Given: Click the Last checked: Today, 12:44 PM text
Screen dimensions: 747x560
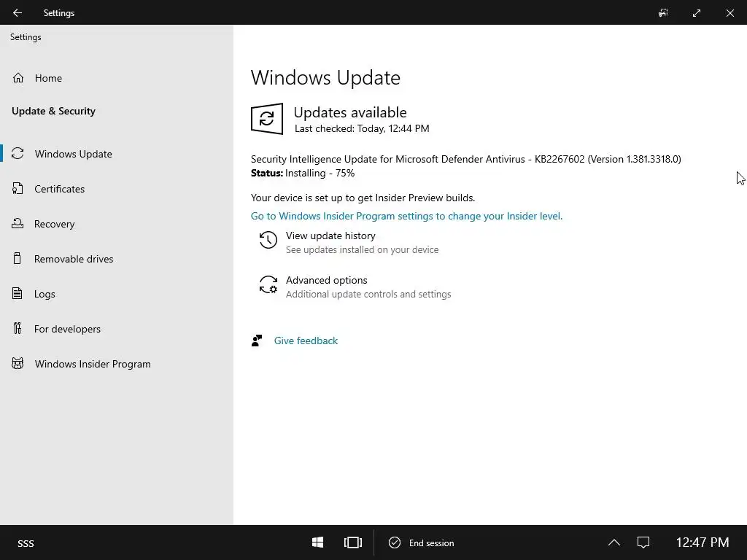Looking at the screenshot, I should pos(362,128).
